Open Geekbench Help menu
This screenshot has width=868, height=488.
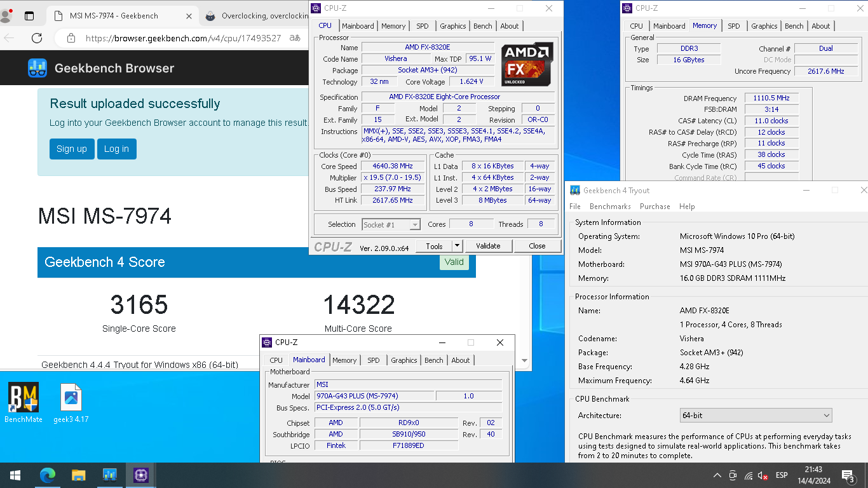[687, 207]
